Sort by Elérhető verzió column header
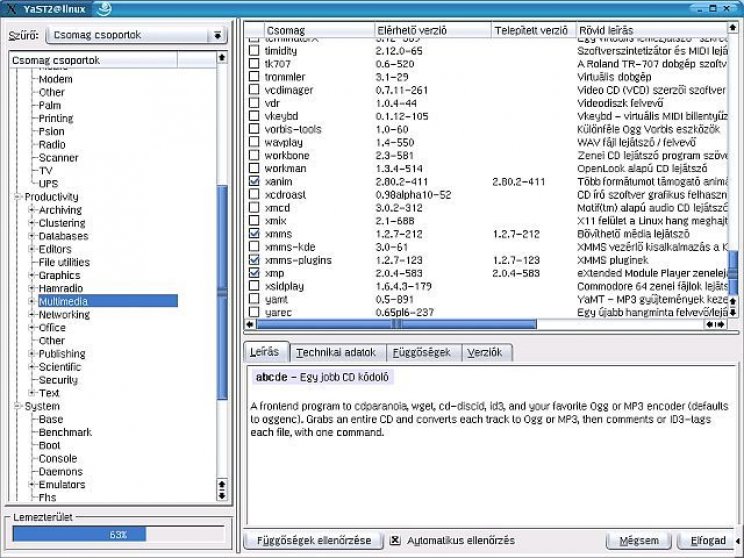This screenshot has height=558, width=744. [433, 30]
